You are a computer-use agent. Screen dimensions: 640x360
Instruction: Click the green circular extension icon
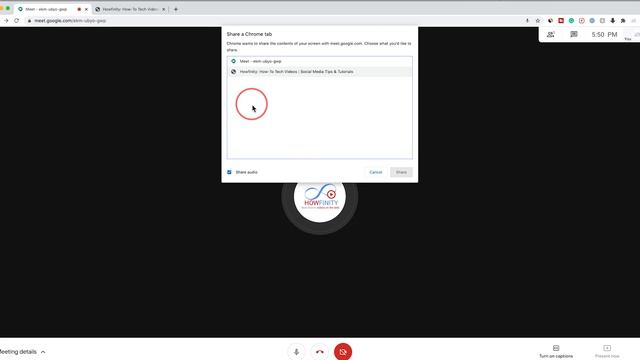pos(571,20)
